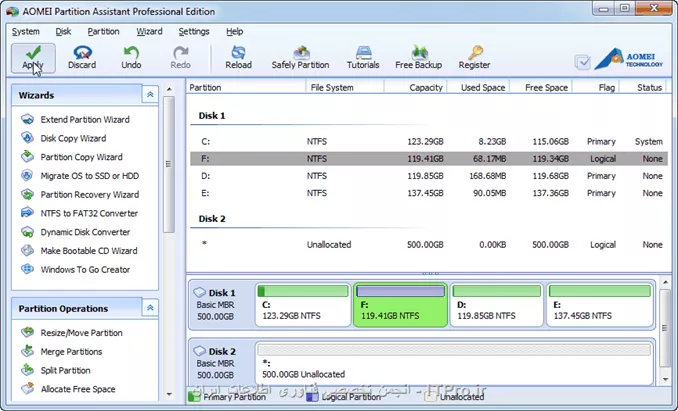678x411 pixels.
Task: Start the Make Bootable CD Wizard
Action: [89, 251]
